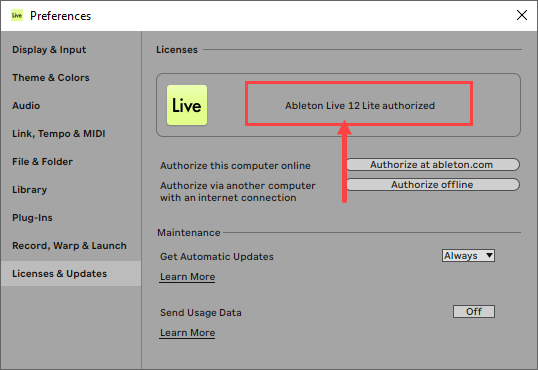Open Record, Warp & Launch settings
The height and width of the screenshot is (370, 538).
coord(69,246)
